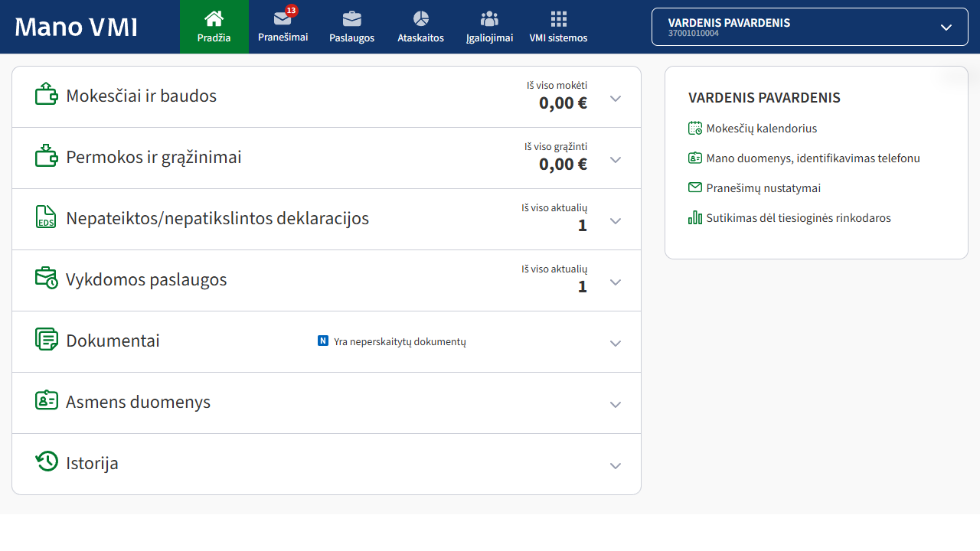Image resolution: width=980 pixels, height=551 pixels.
Task: Click the Dokumentai documents icon
Action: pos(47,339)
